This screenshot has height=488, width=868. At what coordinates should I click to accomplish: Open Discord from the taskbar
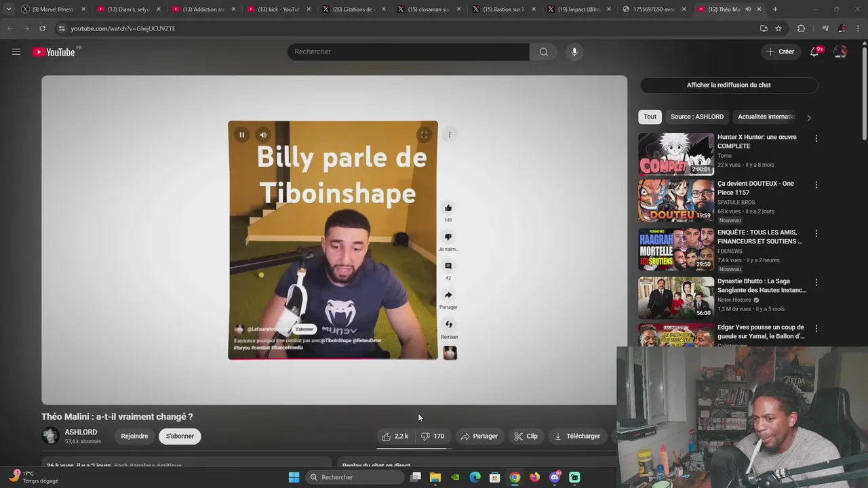[x=555, y=477]
